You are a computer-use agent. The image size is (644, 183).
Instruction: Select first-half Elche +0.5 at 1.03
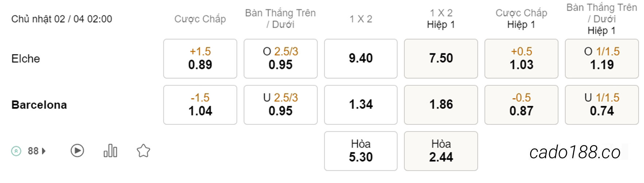pos(521,59)
